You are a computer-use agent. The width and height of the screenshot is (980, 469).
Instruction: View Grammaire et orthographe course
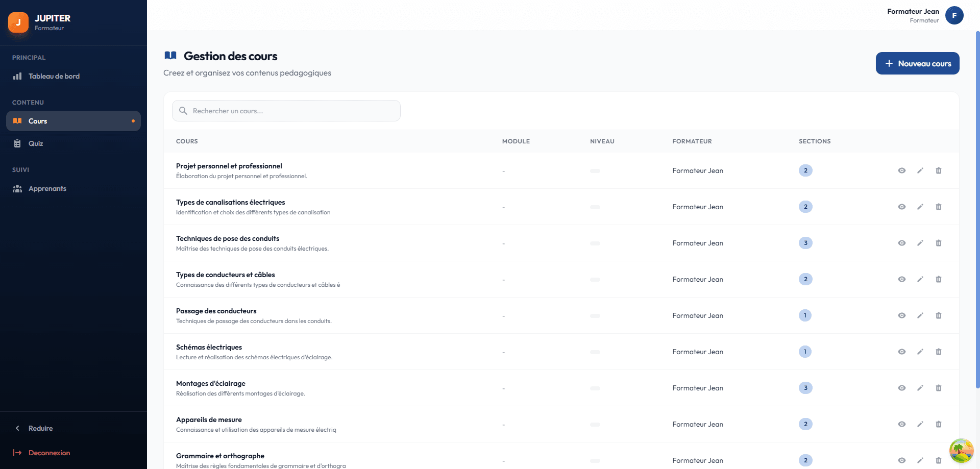902,460
